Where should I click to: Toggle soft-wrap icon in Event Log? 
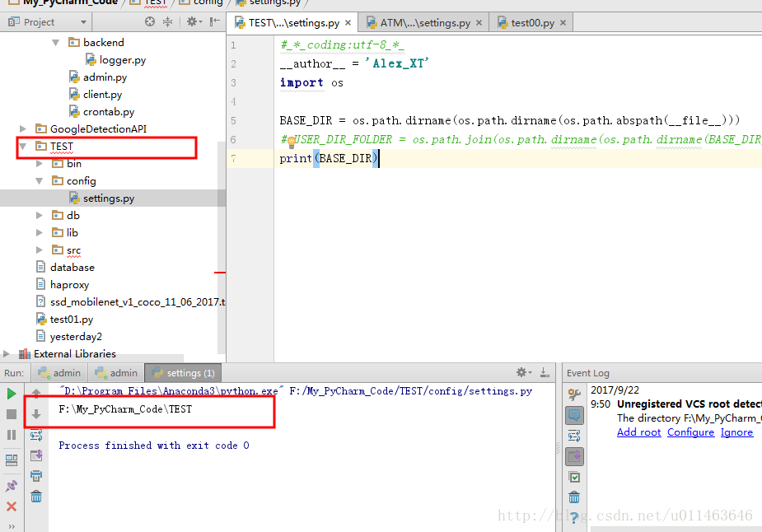click(574, 436)
